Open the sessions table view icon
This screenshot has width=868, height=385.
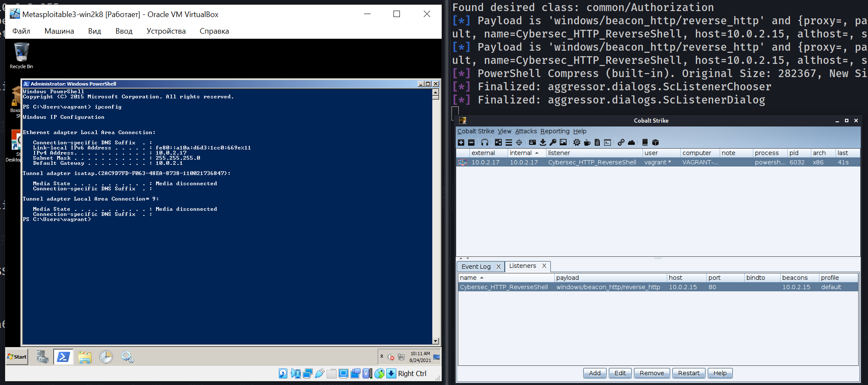pyautogui.click(x=509, y=143)
